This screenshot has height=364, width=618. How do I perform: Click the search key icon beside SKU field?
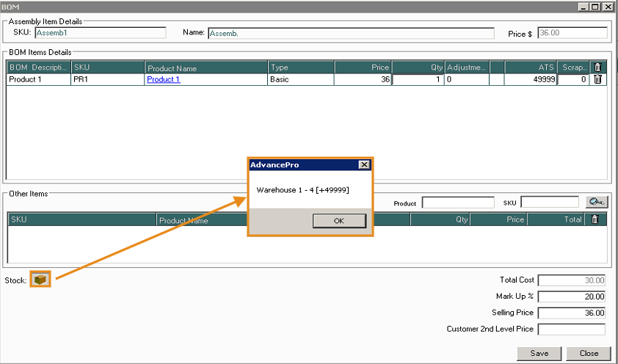(595, 203)
